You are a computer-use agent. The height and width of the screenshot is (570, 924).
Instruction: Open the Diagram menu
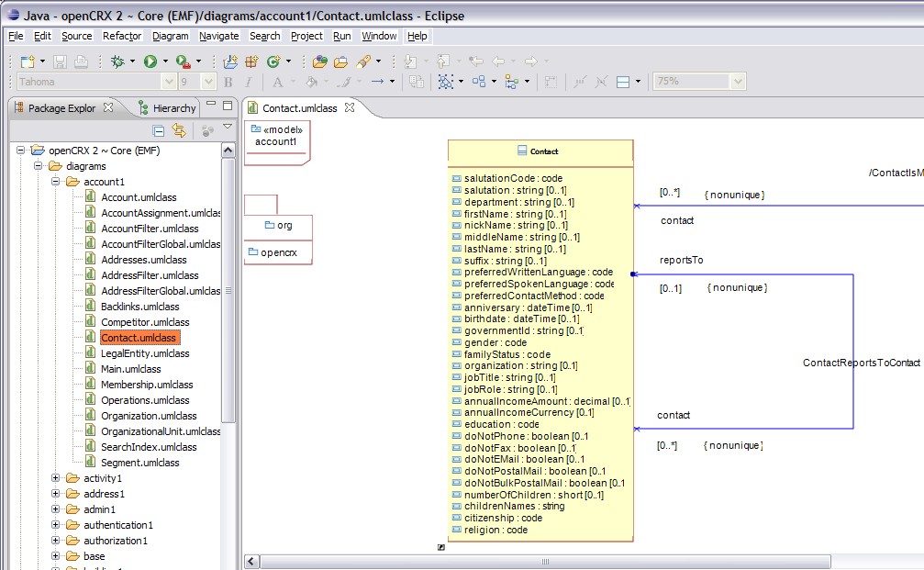171,36
